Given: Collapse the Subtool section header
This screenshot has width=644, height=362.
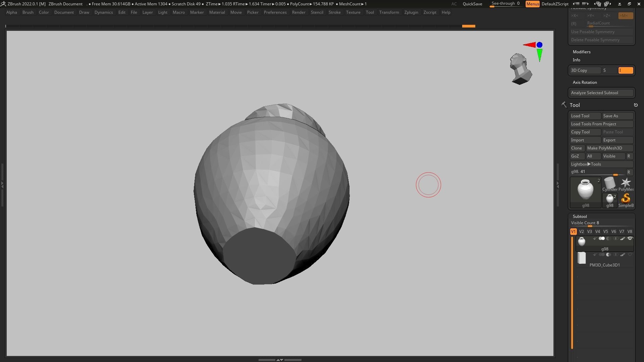Looking at the screenshot, I should [x=580, y=217].
